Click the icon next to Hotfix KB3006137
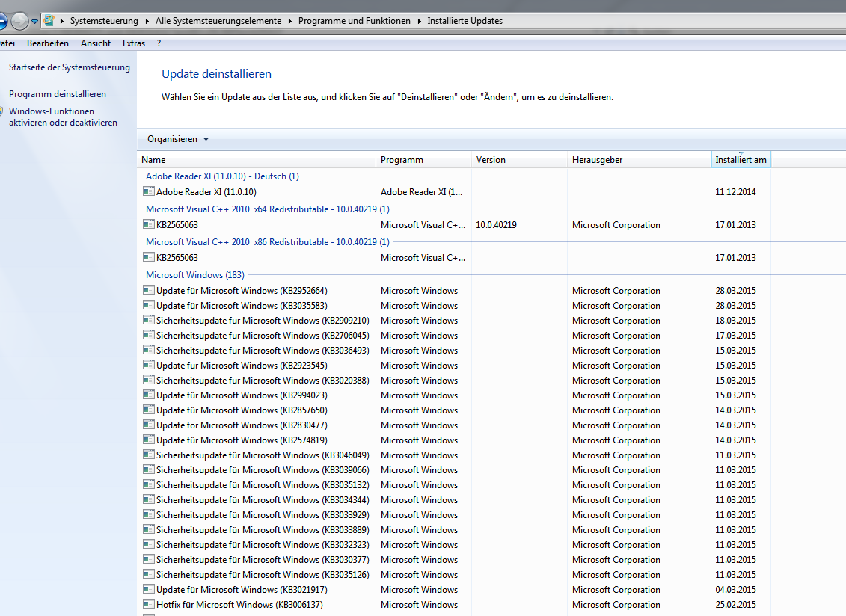846x616 pixels. click(x=148, y=605)
